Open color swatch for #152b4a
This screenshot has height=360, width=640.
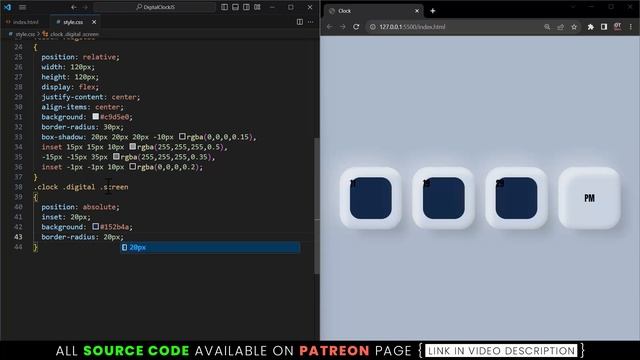click(96, 227)
